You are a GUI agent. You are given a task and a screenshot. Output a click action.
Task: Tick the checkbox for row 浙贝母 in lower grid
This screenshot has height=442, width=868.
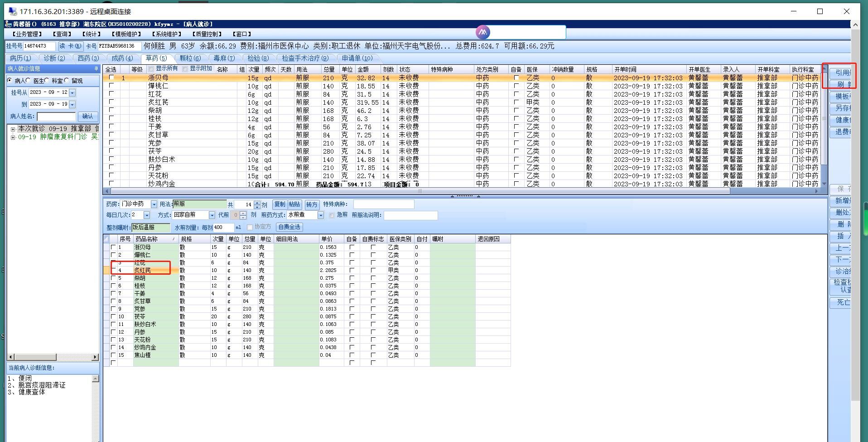coord(113,247)
